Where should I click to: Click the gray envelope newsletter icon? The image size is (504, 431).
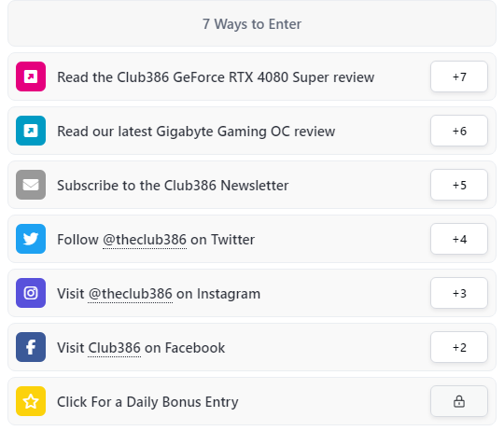(31, 185)
